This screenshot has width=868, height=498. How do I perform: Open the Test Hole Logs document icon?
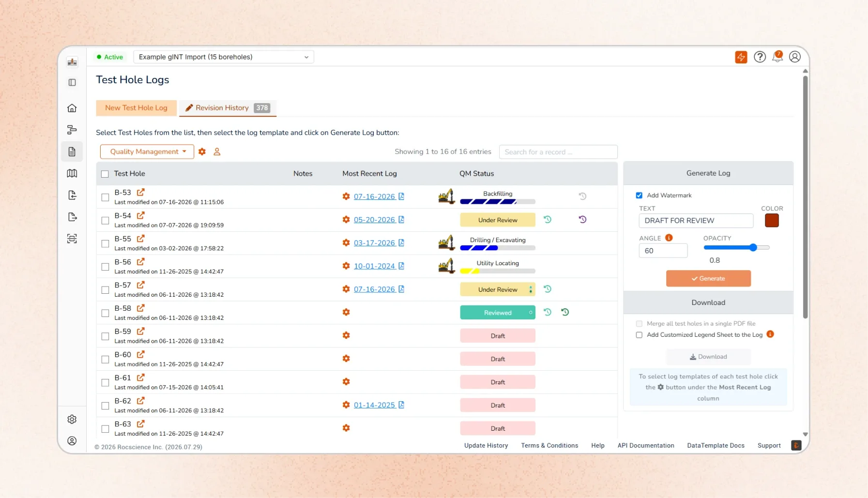72,151
